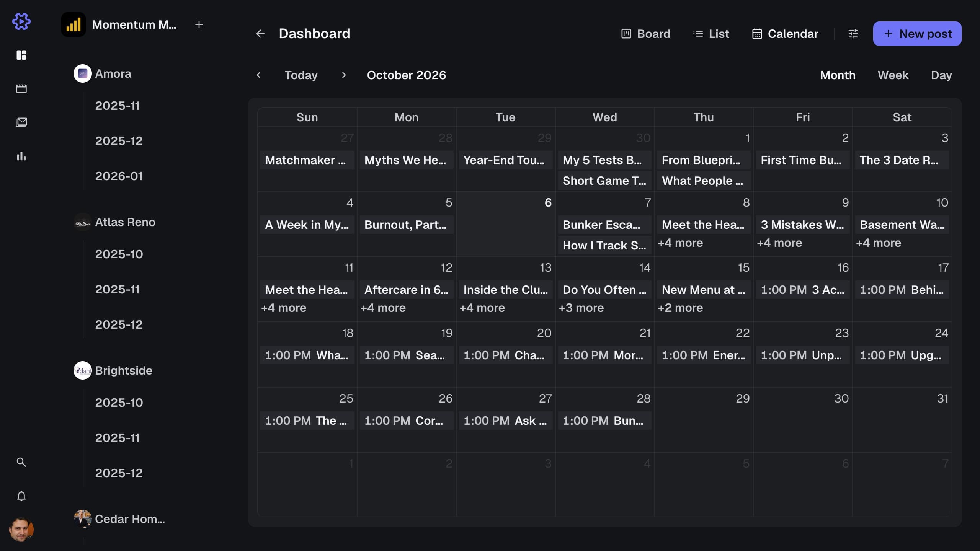Expand +4 more on October 9
This screenshot has height=551, width=980.
(779, 243)
